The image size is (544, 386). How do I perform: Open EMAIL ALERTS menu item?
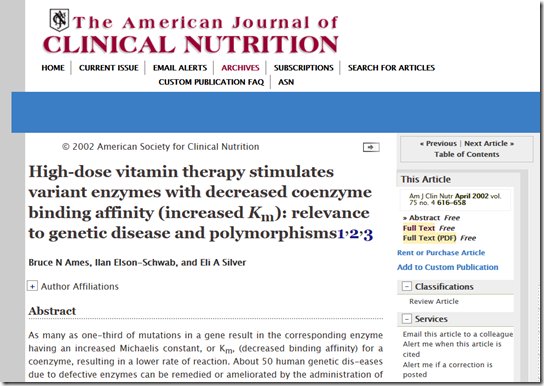180,68
